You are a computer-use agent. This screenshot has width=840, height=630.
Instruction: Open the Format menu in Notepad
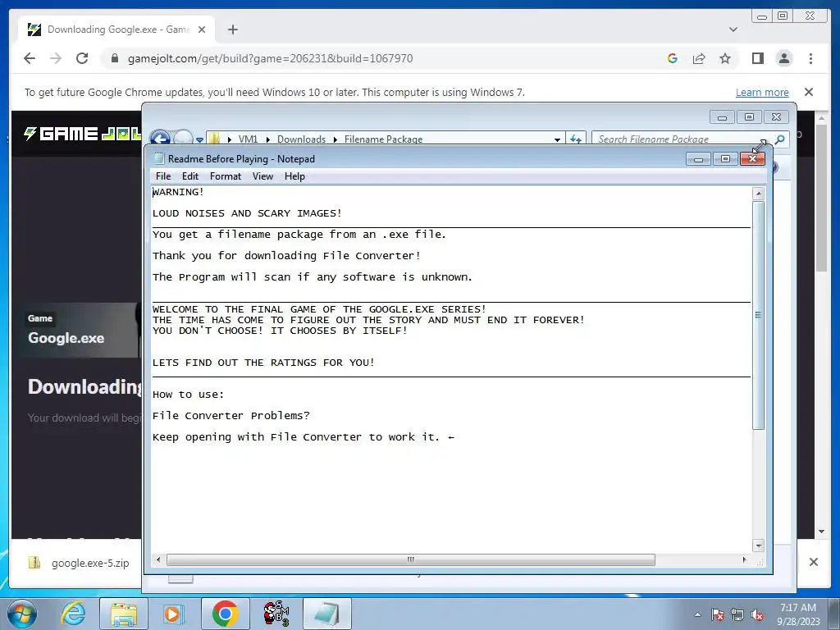tap(225, 176)
